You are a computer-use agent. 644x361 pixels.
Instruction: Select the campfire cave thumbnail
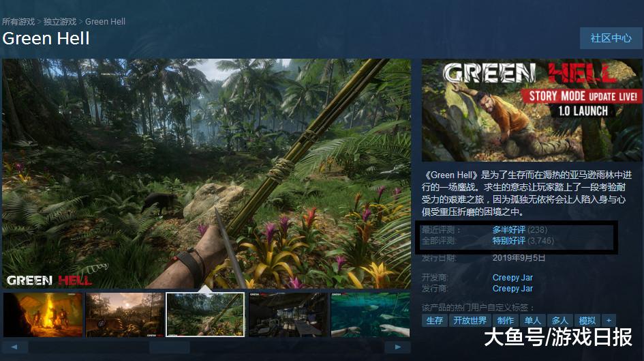pyautogui.click(x=43, y=315)
